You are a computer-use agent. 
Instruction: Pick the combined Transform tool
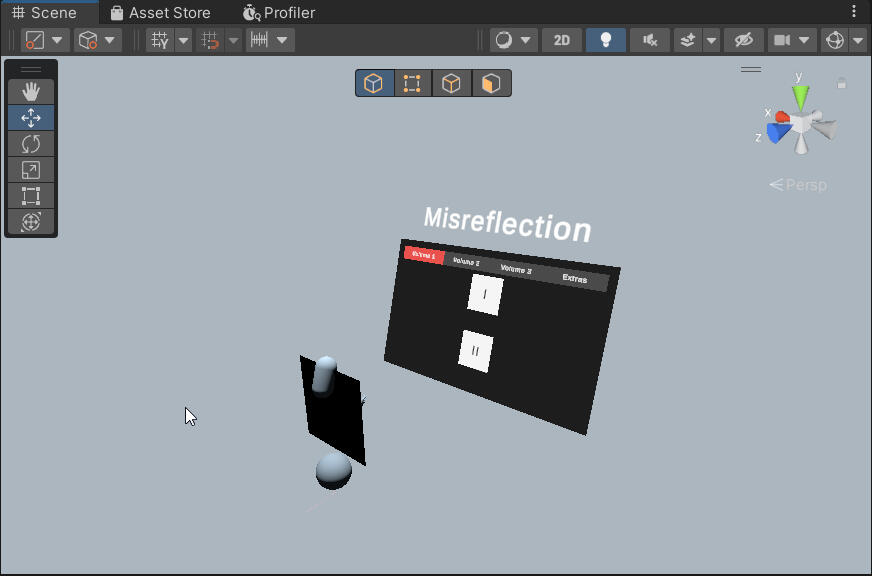tap(31, 222)
